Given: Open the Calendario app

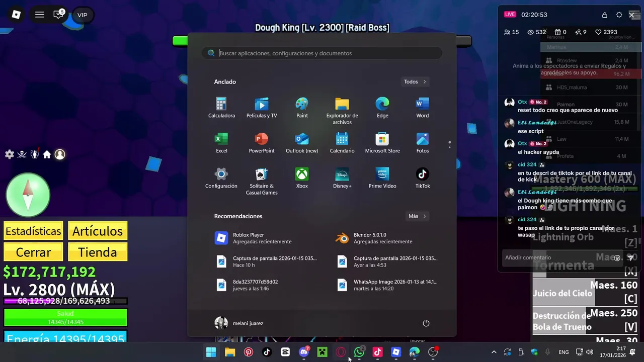Looking at the screenshot, I should click(x=342, y=143).
